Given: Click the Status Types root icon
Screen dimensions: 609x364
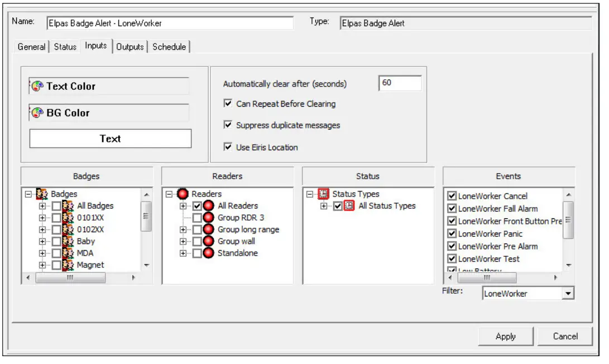Looking at the screenshot, I should point(323,194).
